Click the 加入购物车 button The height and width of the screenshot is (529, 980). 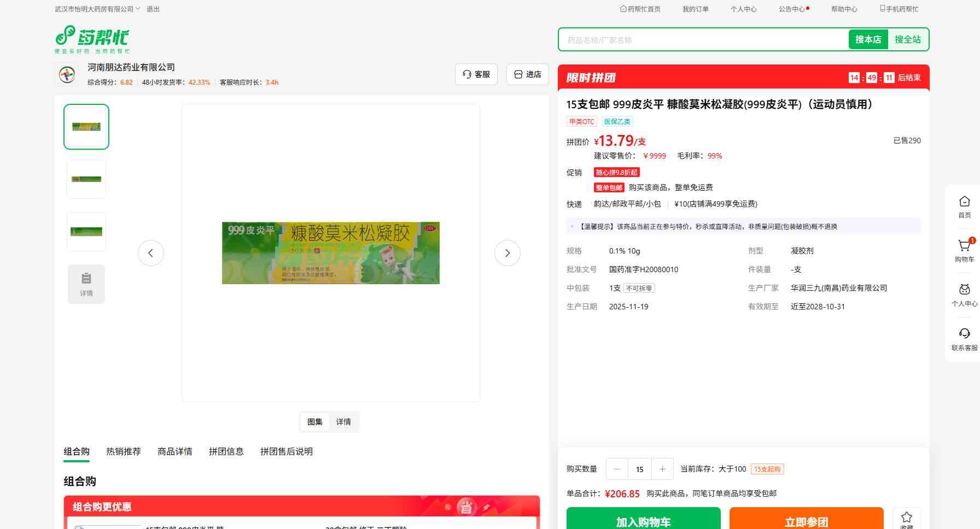point(643,520)
